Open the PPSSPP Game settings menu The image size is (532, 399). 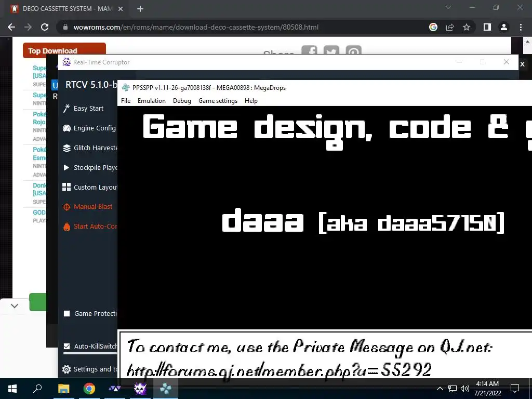pos(218,101)
